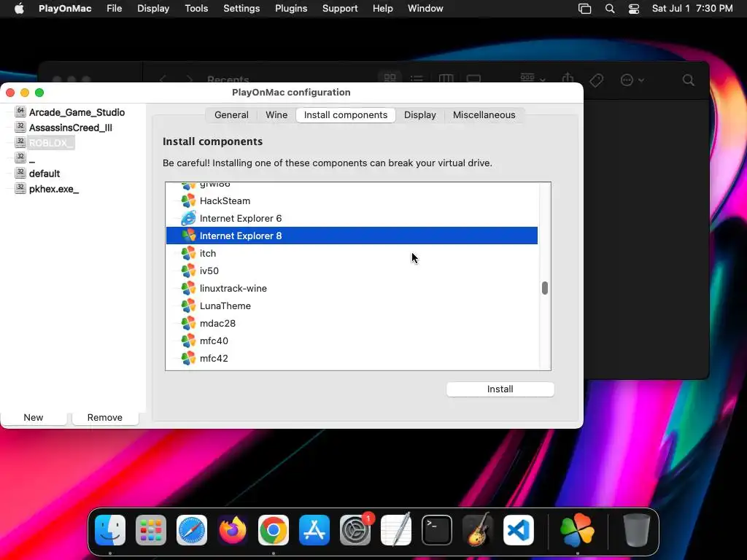
Task: Click the itch component icon
Action: 188,253
